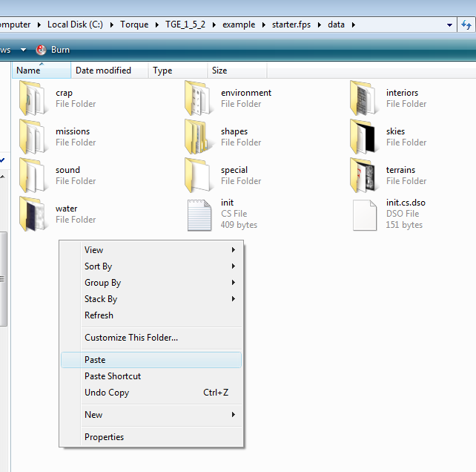Open the interiors folder icon
The height and width of the screenshot is (472, 476).
click(x=364, y=98)
